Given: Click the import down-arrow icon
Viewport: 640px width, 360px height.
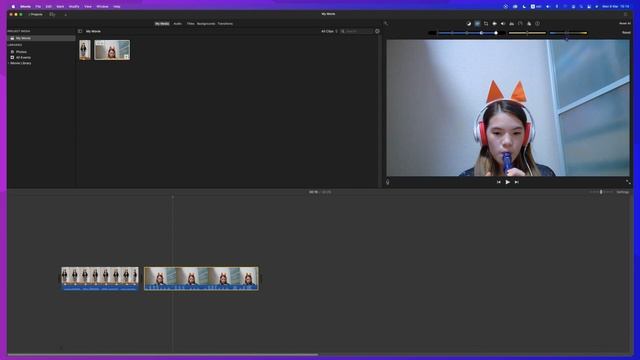Looking at the screenshot, I should pos(65,15).
